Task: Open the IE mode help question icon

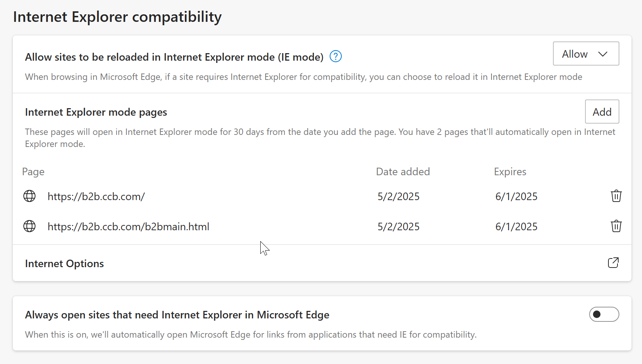Action: point(335,57)
